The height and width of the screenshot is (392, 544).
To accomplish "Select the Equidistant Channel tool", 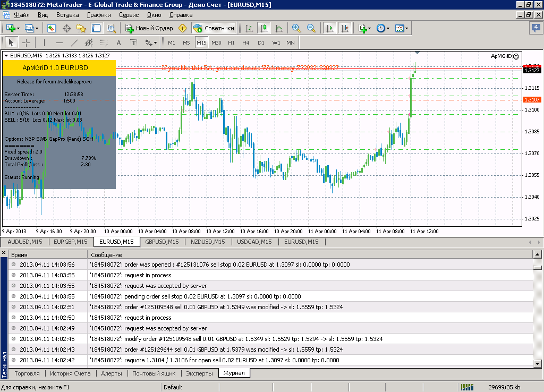I will tap(89, 42).
